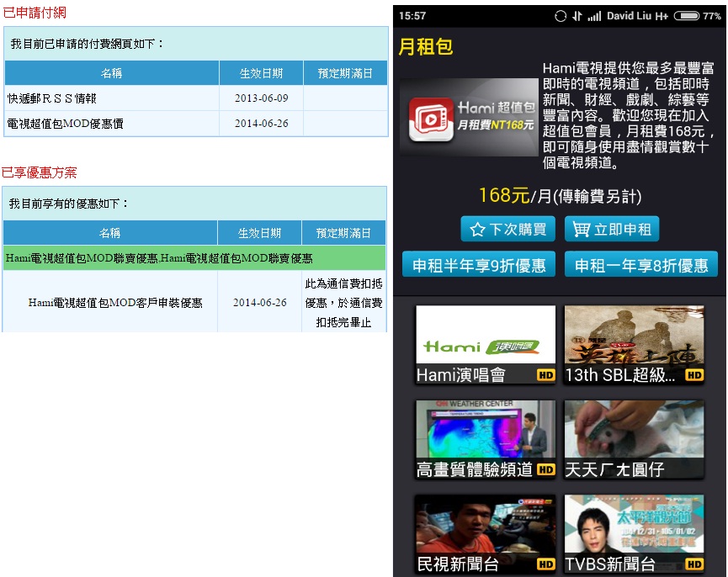Image resolution: width=728 pixels, height=577 pixels.
Task: Click the 我目前已申請的付費網頁如下 text
Action: pyautogui.click(x=88, y=44)
